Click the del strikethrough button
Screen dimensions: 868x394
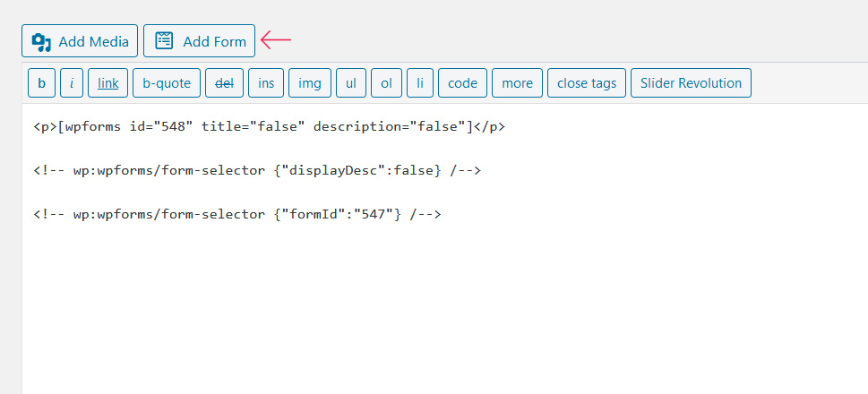point(224,83)
